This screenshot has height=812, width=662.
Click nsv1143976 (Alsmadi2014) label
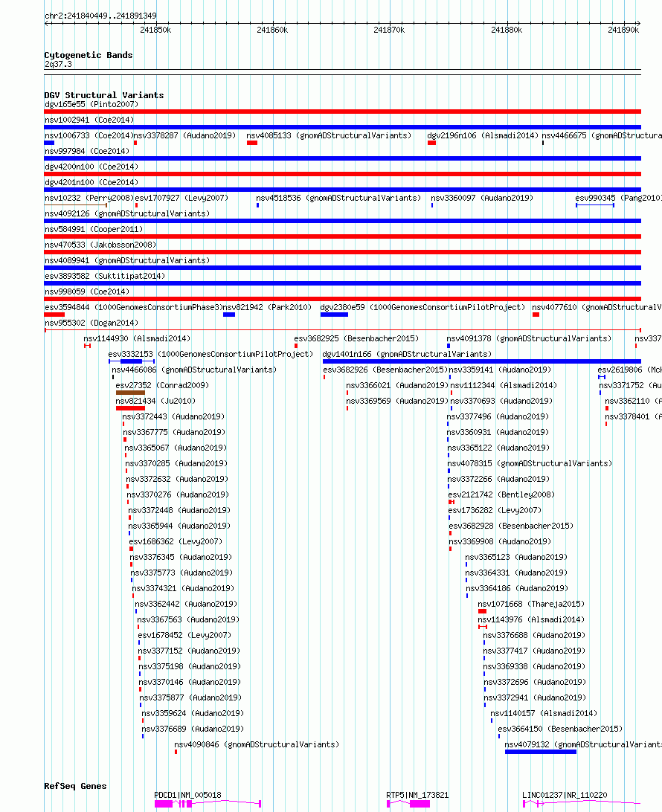pos(531,619)
